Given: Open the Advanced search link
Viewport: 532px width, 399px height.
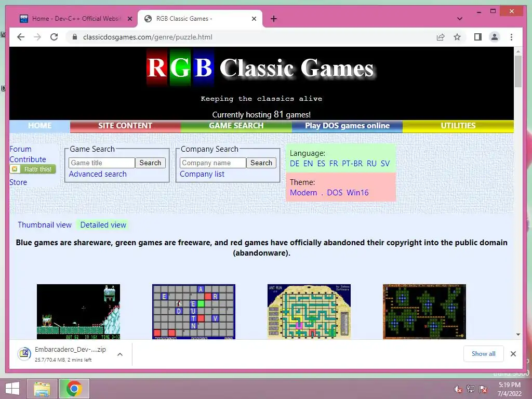Looking at the screenshot, I should 98,174.
